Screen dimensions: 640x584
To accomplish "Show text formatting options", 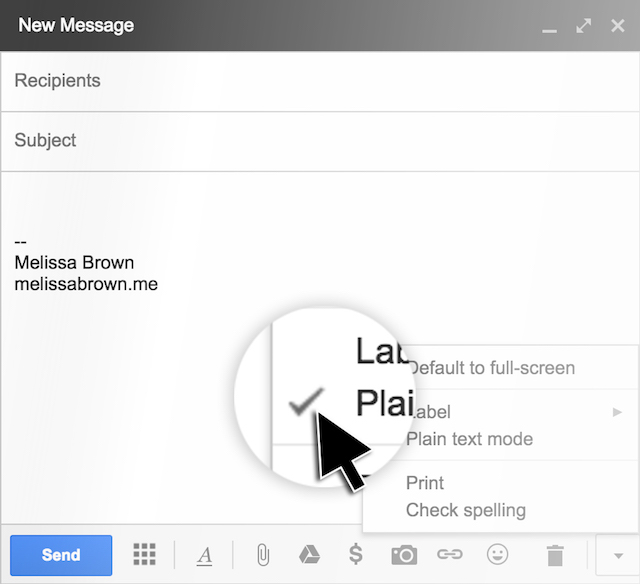I will (x=204, y=555).
